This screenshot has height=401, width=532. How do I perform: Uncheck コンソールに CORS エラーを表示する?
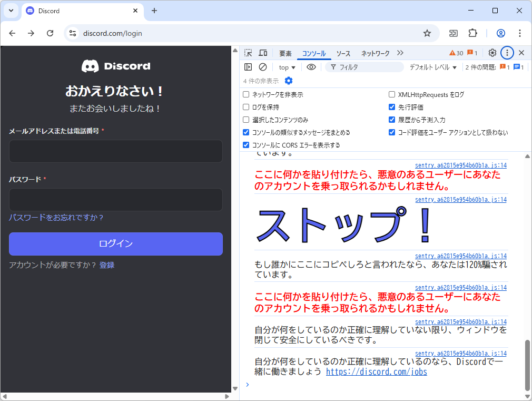(245, 145)
